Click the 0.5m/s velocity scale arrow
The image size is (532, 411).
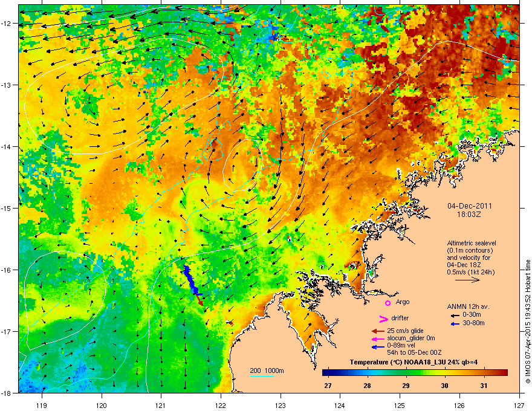click(x=467, y=280)
